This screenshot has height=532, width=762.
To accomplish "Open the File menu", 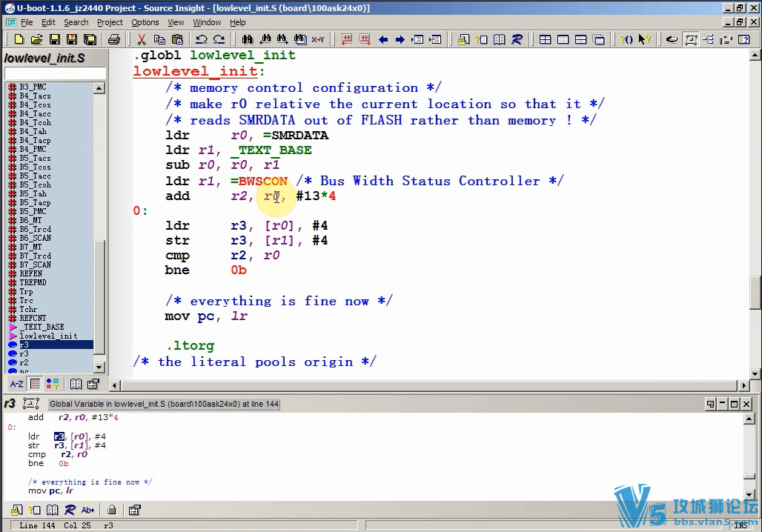I will pos(27,22).
